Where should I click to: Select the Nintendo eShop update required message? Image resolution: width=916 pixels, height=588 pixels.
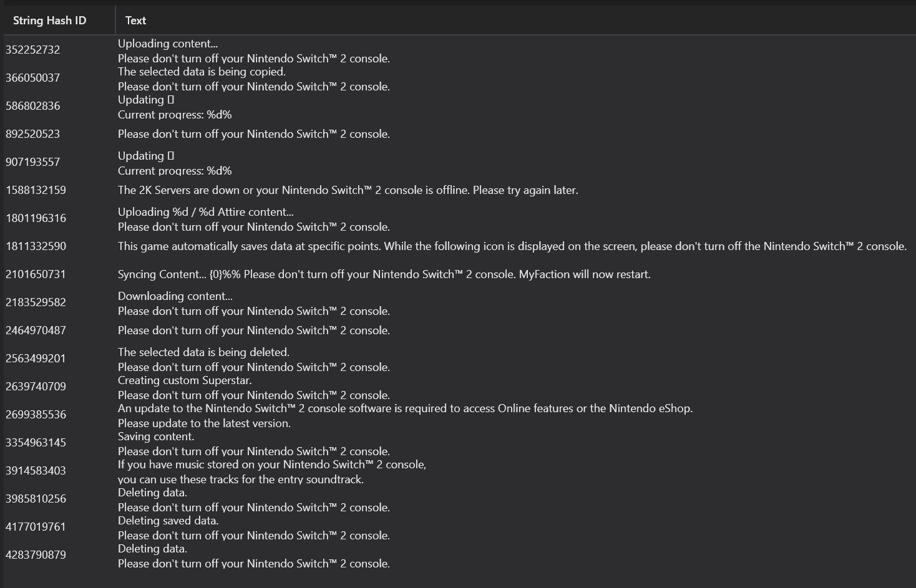(405, 409)
